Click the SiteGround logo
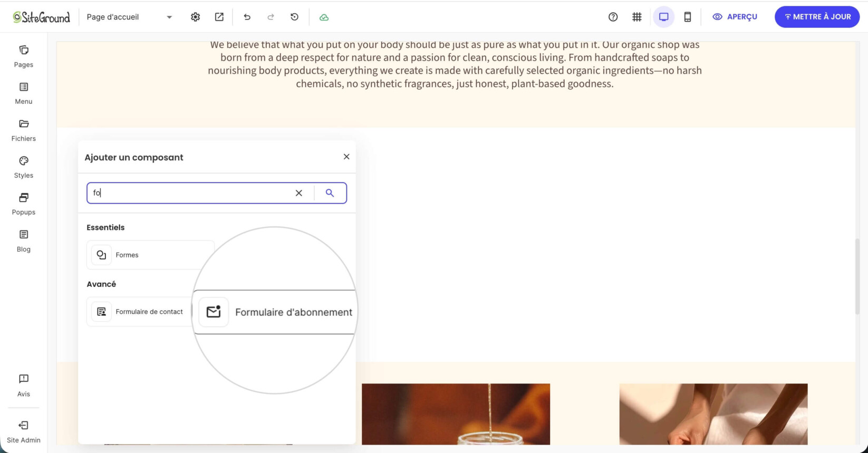This screenshot has height=453, width=868. 41,17
